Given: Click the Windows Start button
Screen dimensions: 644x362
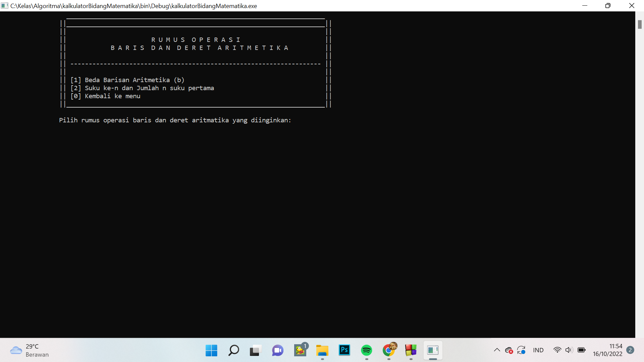Looking at the screenshot, I should [x=211, y=350].
